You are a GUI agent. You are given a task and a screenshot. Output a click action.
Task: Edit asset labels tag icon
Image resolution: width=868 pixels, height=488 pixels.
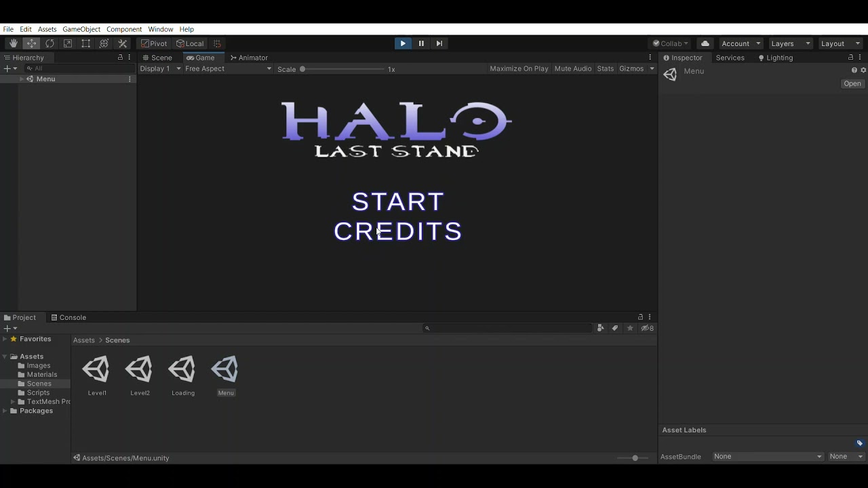(860, 443)
